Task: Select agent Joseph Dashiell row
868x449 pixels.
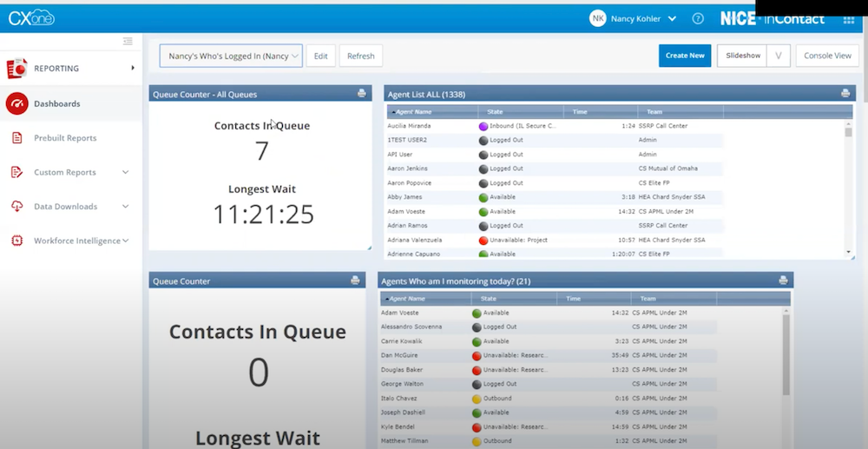Action: (x=548, y=413)
